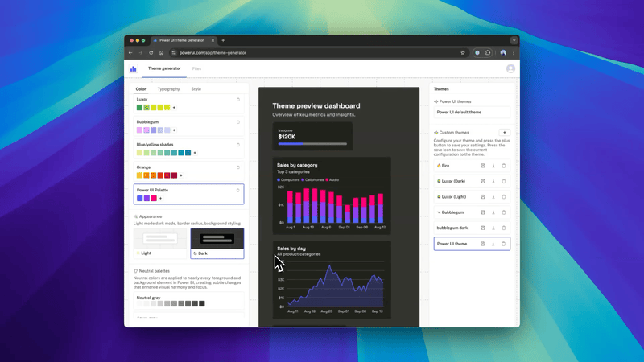This screenshot has width=644, height=362.
Task: Add a color to Blue/yellow shades palette
Action: pyautogui.click(x=195, y=153)
